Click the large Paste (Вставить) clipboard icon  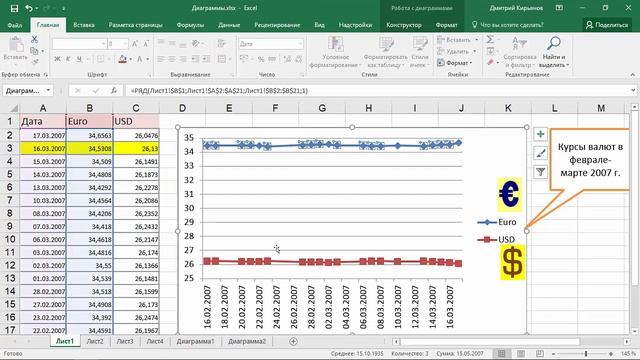pyautogui.click(x=16, y=44)
